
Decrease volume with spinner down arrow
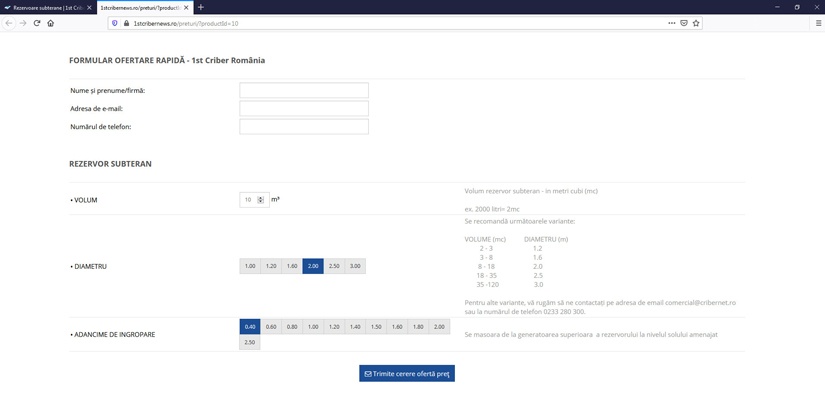pos(260,201)
